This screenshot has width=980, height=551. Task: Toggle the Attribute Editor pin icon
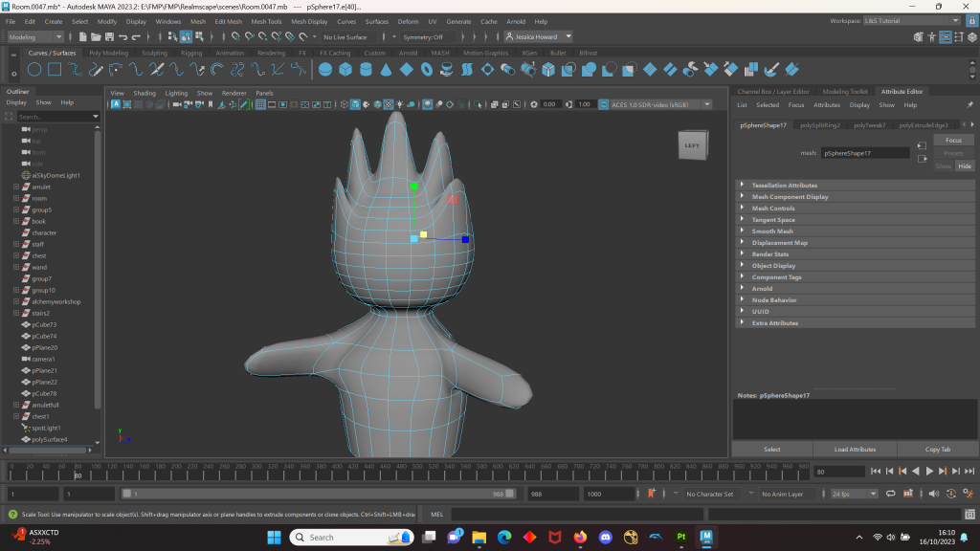click(970, 105)
